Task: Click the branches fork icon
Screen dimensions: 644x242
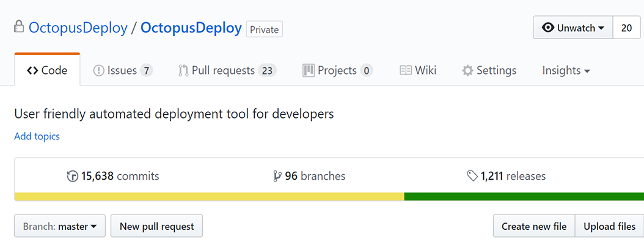Action: [x=277, y=177]
